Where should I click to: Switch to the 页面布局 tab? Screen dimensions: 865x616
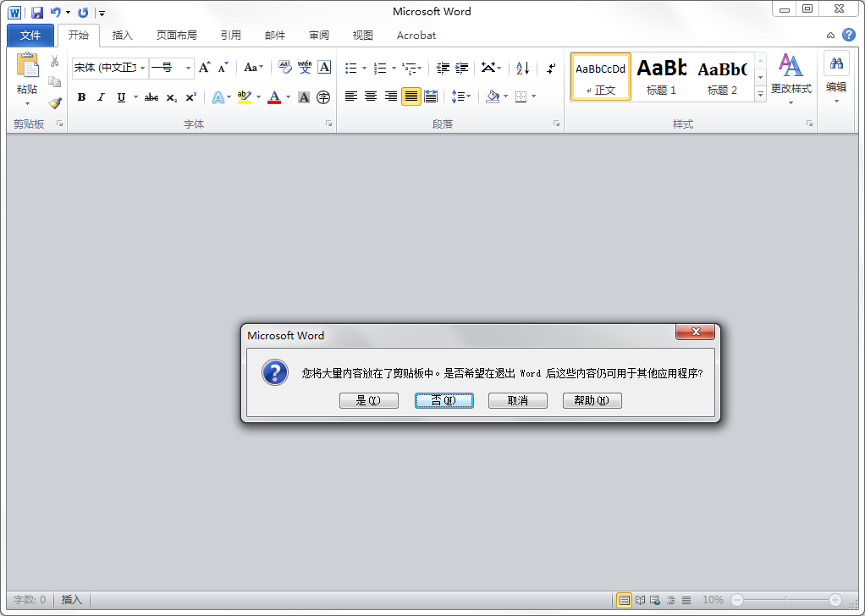coord(177,36)
